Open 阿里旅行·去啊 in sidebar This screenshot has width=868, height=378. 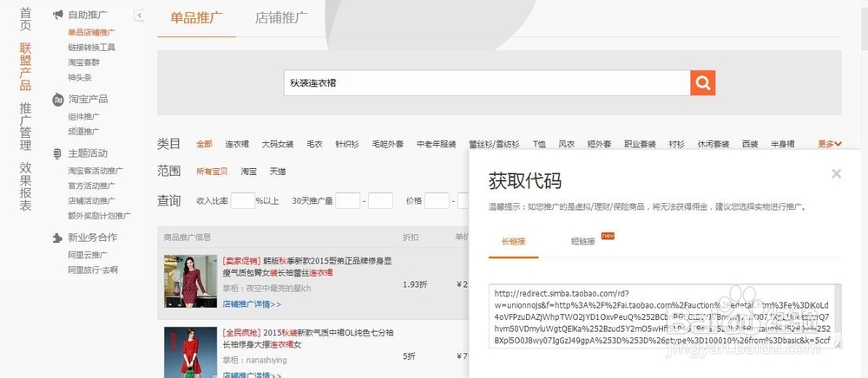93,270
